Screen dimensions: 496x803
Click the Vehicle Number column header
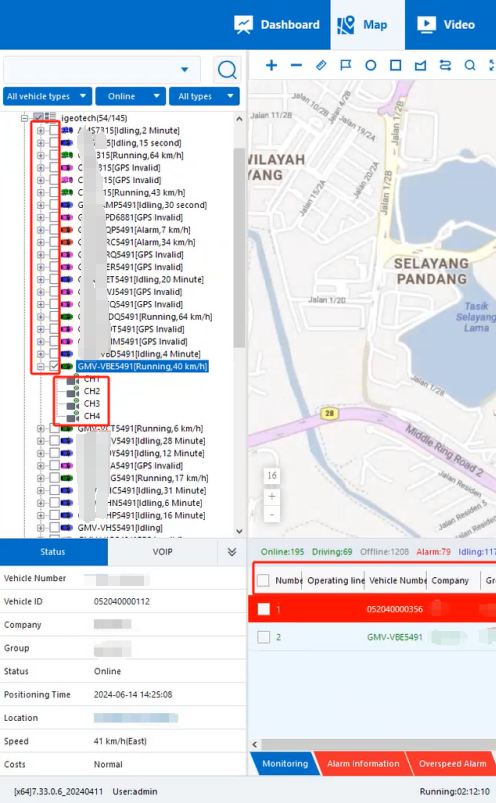398,580
